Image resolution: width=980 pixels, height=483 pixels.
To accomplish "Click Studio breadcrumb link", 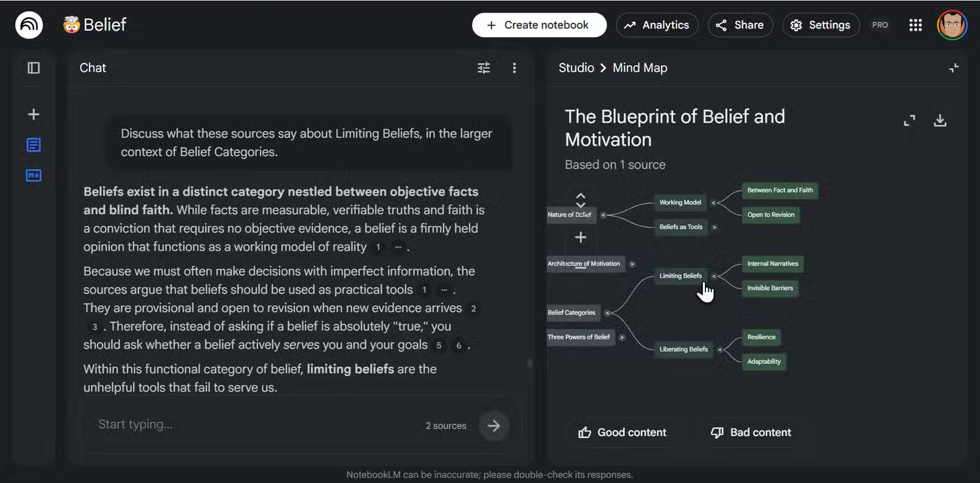I will pos(576,68).
